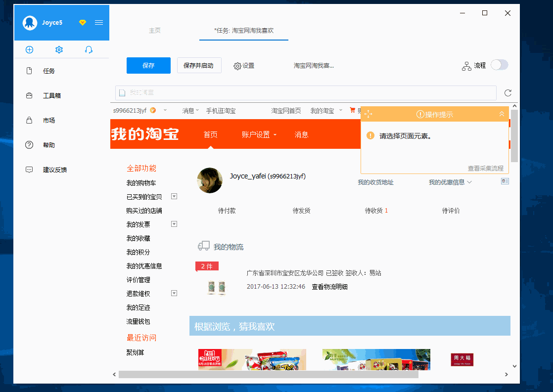This screenshot has height=392, width=553.
Task: Click the 淘宝网淘我喜... task name
Action: click(314, 66)
